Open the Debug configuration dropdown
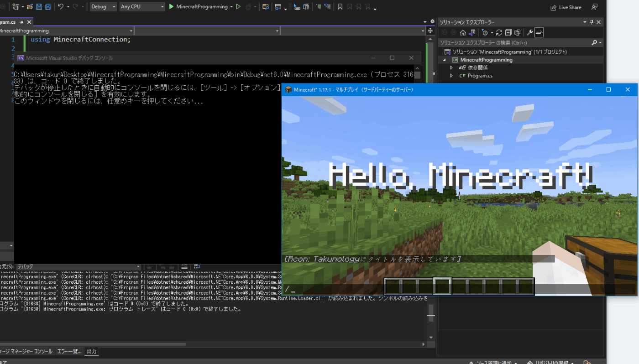The height and width of the screenshot is (364, 639). [103, 7]
